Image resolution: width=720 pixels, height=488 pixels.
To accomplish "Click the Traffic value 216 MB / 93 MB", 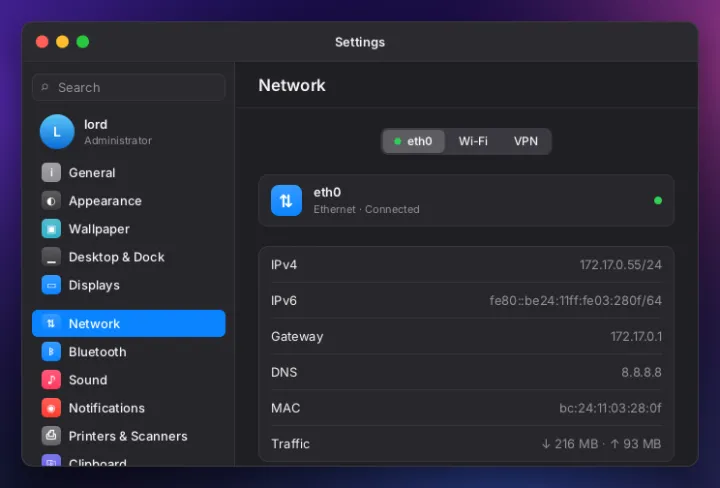I will pyautogui.click(x=602, y=444).
